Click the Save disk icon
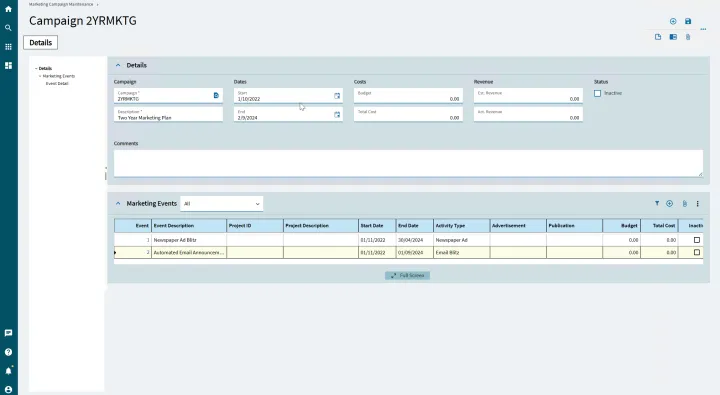The height and width of the screenshot is (395, 720). coord(688,21)
